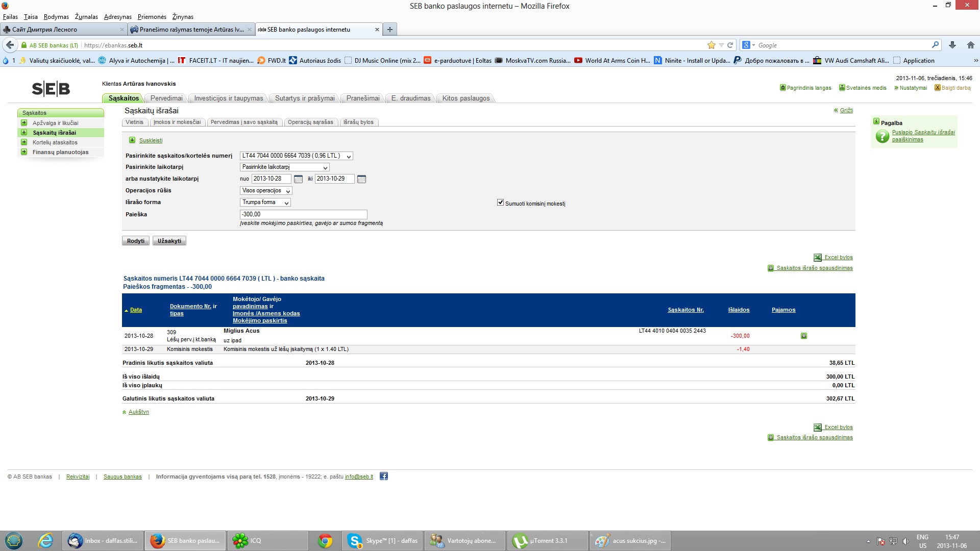Open the Investicijos ir taupymas tab
980x551 pixels.
tap(229, 98)
